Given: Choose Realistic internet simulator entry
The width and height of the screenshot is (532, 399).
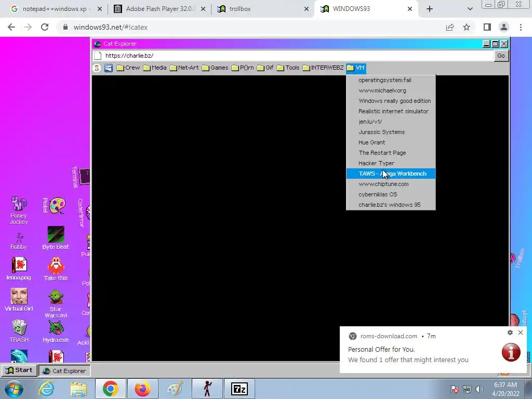Looking at the screenshot, I should tap(391, 111).
